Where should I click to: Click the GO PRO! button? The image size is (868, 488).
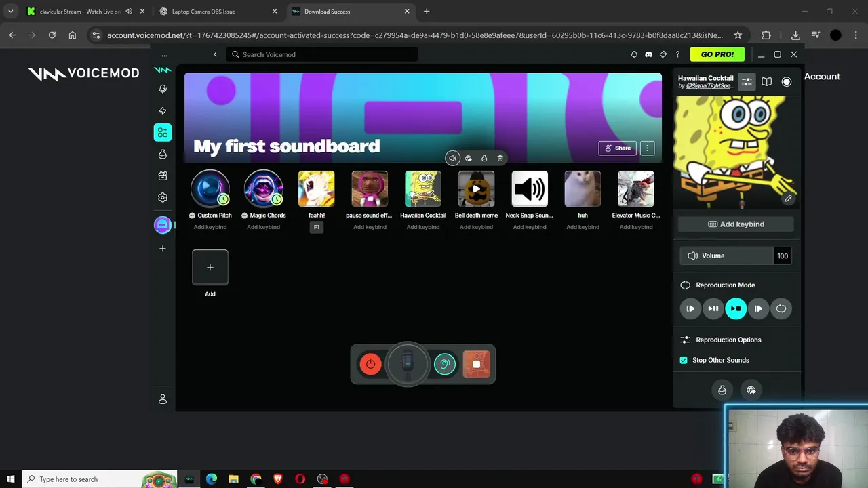(717, 54)
